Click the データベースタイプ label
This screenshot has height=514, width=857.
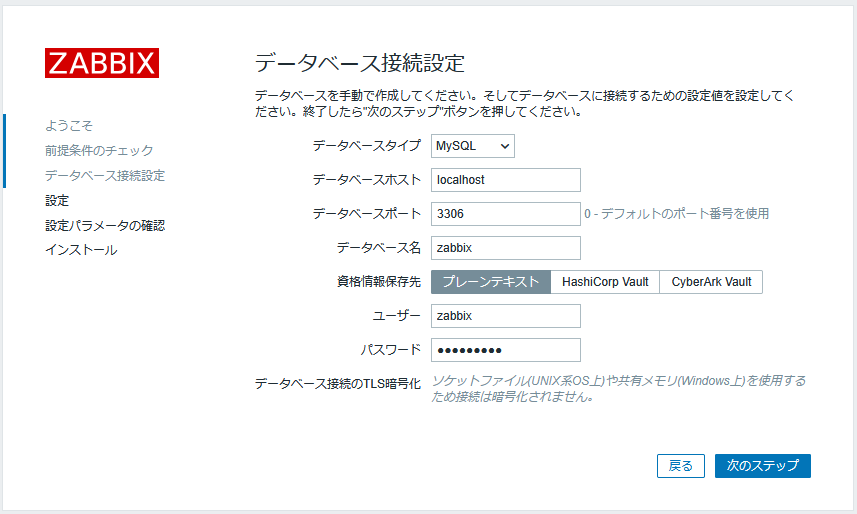click(x=367, y=145)
